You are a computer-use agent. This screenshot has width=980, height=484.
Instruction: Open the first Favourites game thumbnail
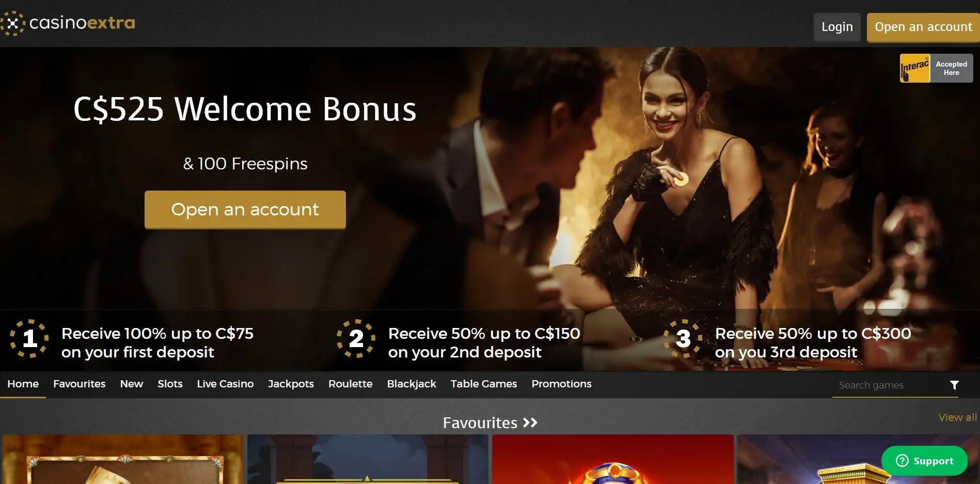coord(122,459)
